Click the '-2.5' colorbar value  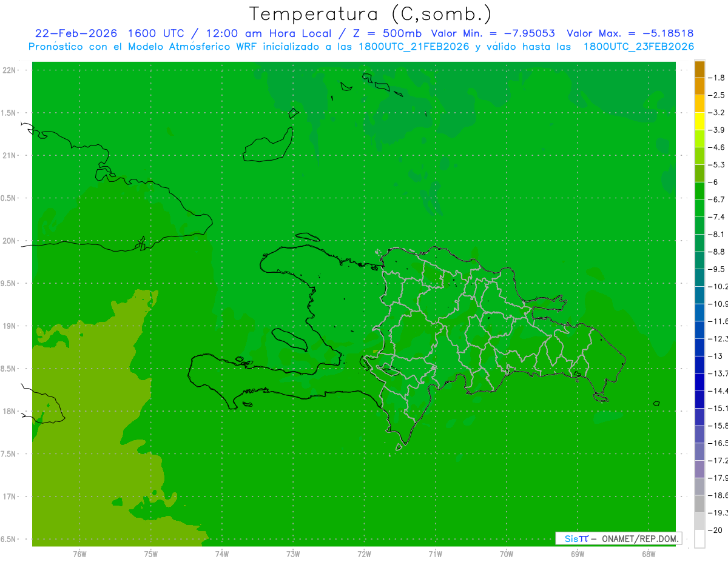(x=716, y=95)
